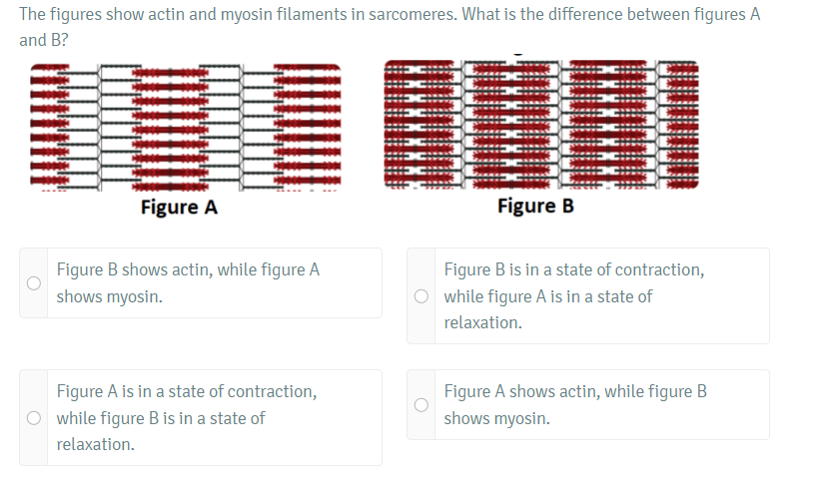820x504 pixels.
Task: Click the leftmost red band in Figure A
Action: (49, 126)
